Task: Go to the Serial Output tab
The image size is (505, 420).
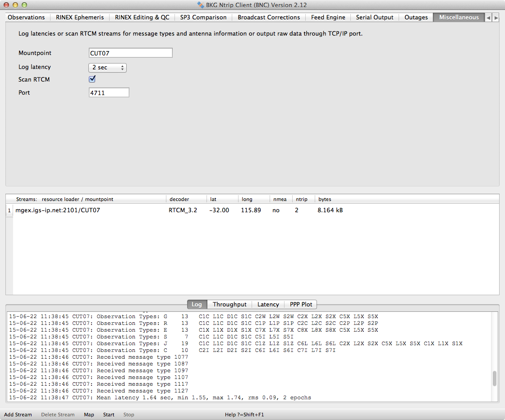Action: tap(374, 17)
